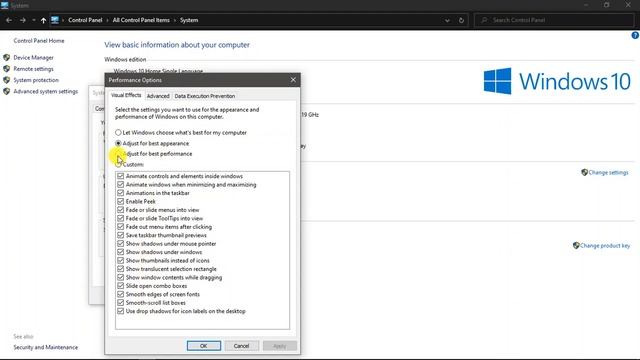Viewport: 640px width, 360px height.
Task: Close the Performance Options dialog with X
Action: (x=293, y=80)
